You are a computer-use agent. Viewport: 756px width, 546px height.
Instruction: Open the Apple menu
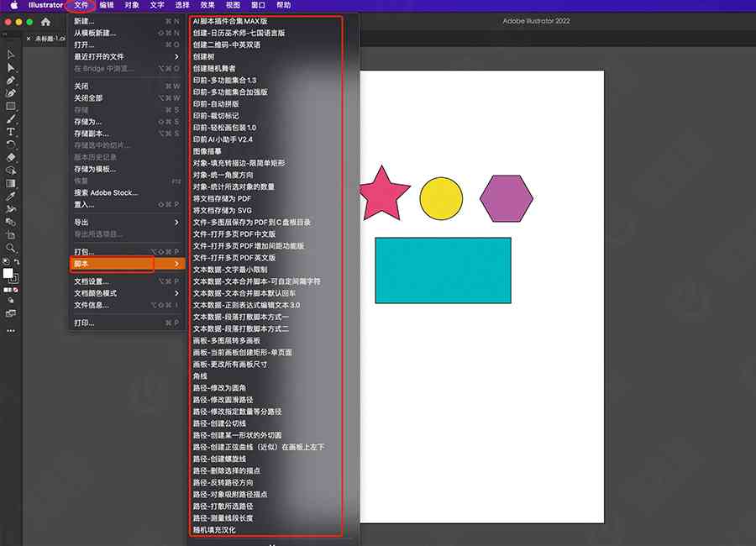pos(14,5)
